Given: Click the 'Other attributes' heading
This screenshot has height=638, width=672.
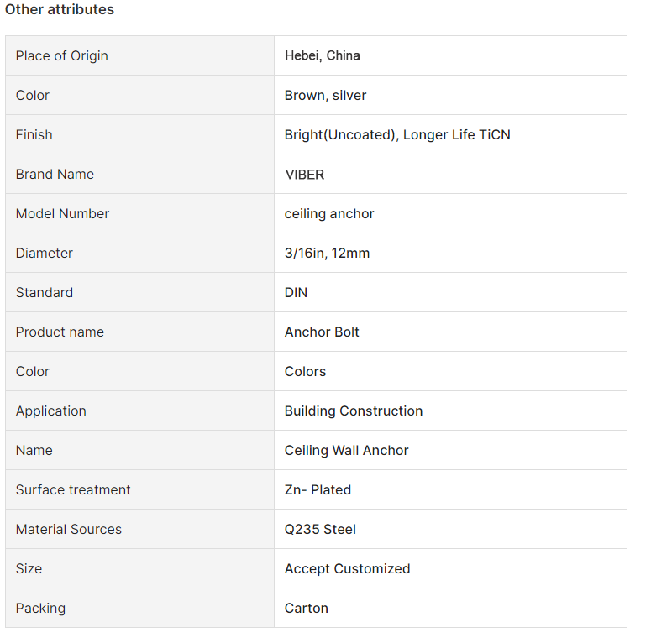Looking at the screenshot, I should [60, 9].
